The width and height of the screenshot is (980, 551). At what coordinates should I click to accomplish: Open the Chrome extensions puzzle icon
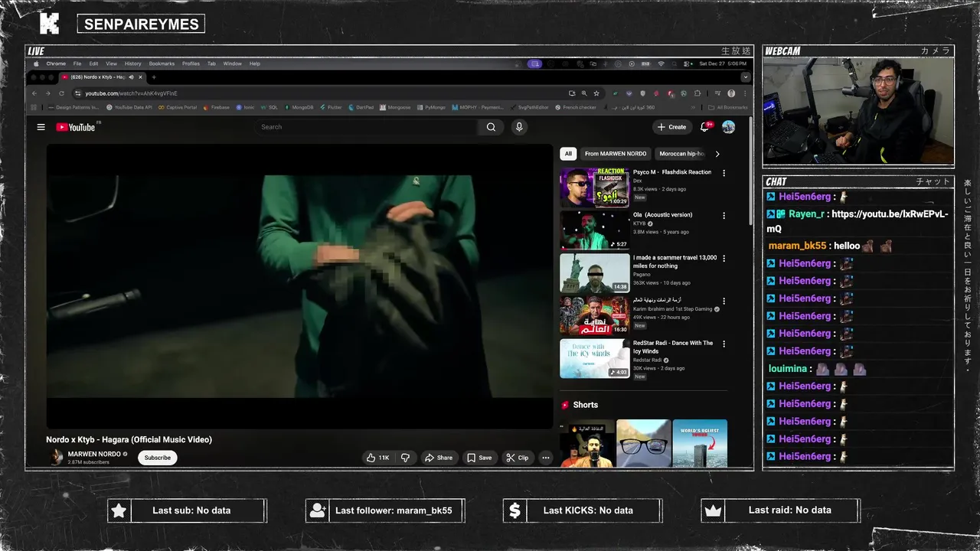pos(697,93)
